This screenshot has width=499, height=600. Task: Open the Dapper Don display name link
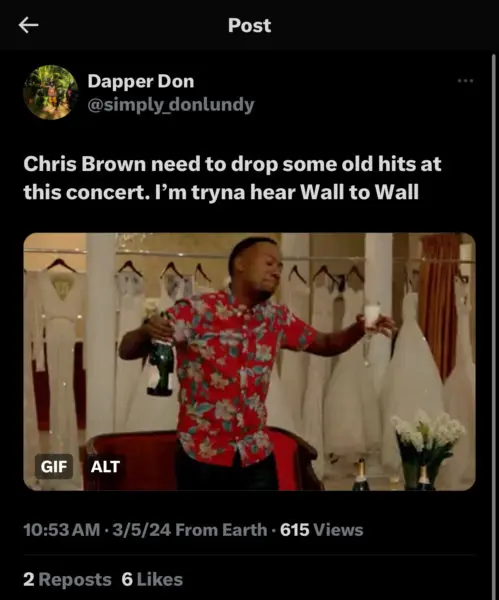pos(141,81)
